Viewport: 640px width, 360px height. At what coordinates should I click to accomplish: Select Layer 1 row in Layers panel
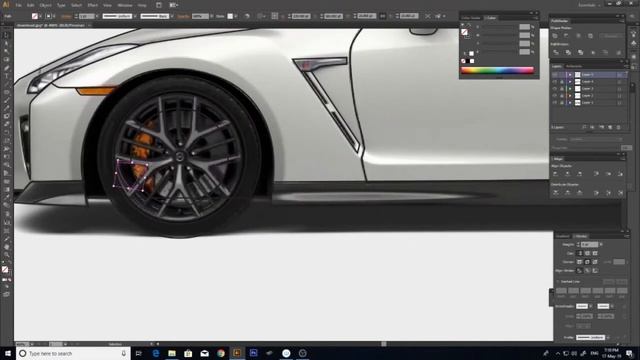[x=589, y=102]
